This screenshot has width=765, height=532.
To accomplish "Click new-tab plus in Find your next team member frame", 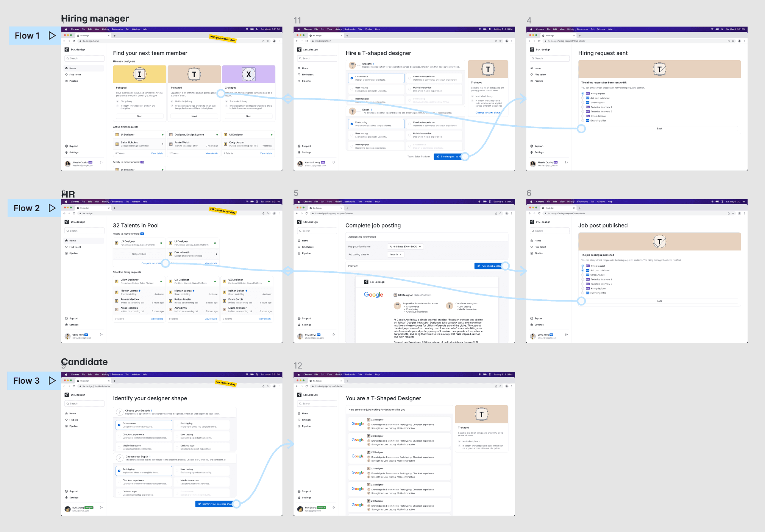I will point(115,36).
